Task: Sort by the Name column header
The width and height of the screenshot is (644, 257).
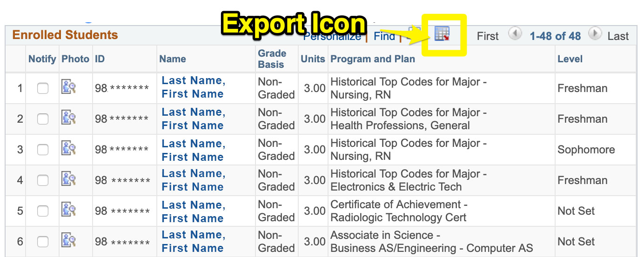Action: [x=173, y=59]
